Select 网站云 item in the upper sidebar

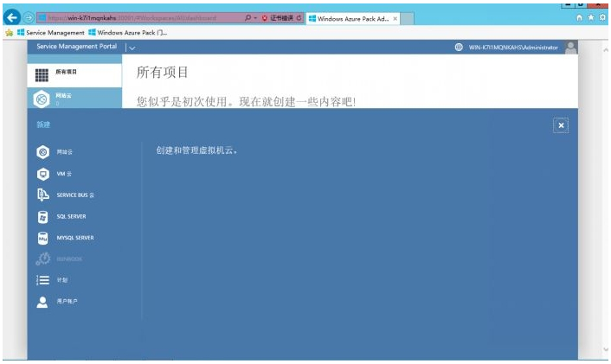(74, 98)
